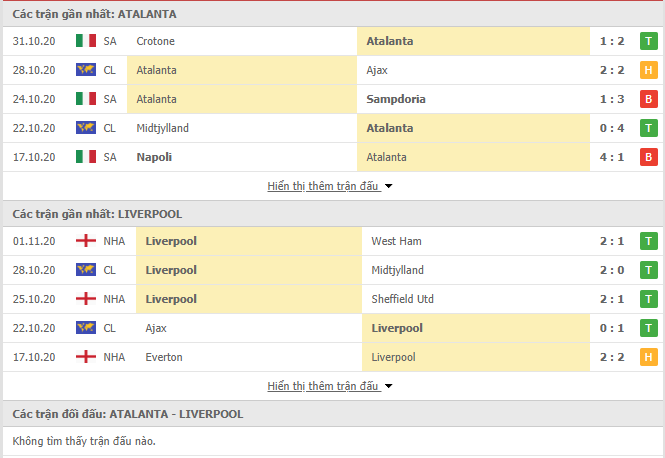Open the Napoli team link

click(154, 157)
